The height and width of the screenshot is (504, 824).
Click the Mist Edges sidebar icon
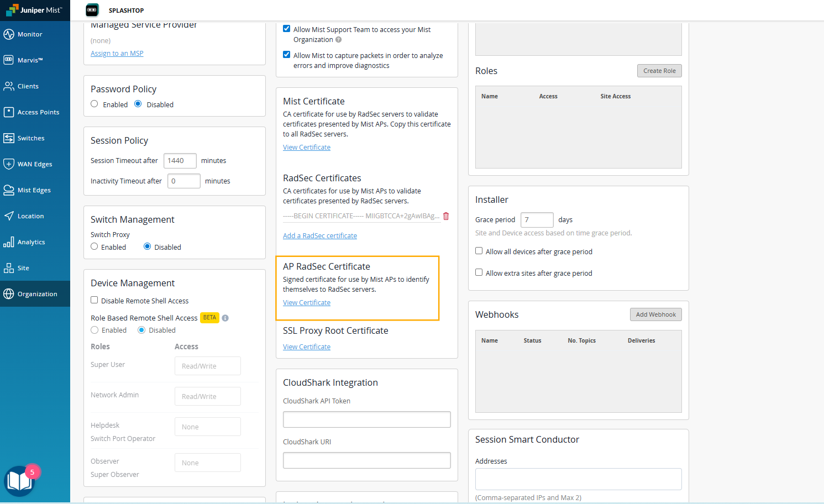click(9, 190)
